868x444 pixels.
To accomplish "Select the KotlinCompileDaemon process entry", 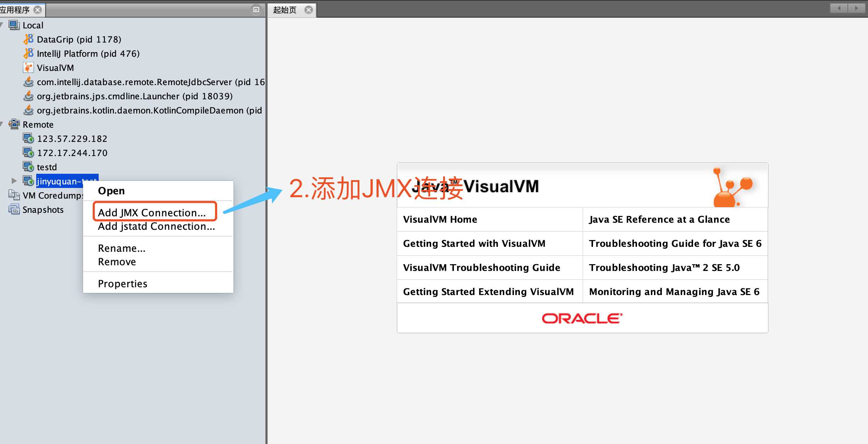I will 149,110.
